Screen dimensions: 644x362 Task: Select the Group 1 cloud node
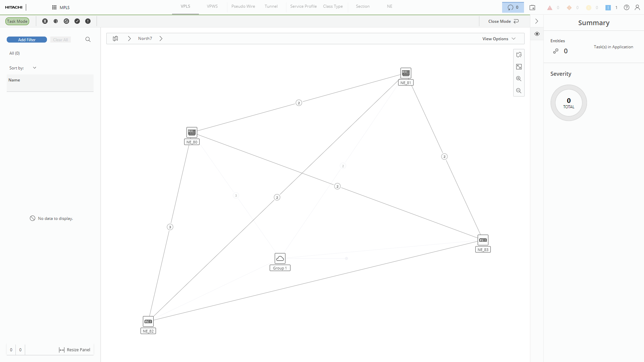(280, 258)
